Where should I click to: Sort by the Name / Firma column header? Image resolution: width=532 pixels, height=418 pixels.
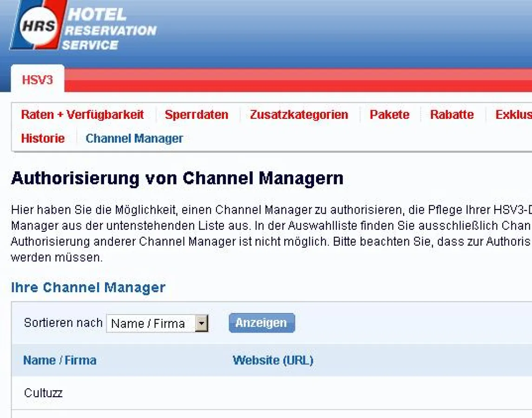(x=60, y=360)
